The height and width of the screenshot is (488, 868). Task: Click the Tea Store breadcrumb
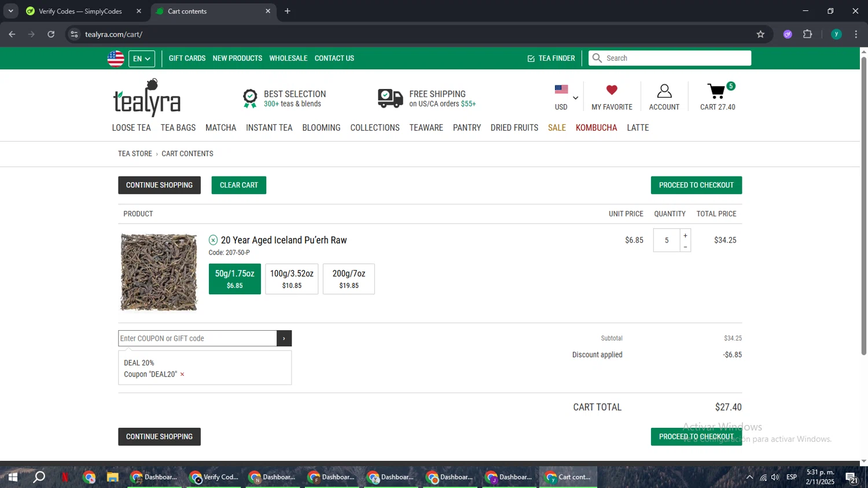(x=135, y=154)
